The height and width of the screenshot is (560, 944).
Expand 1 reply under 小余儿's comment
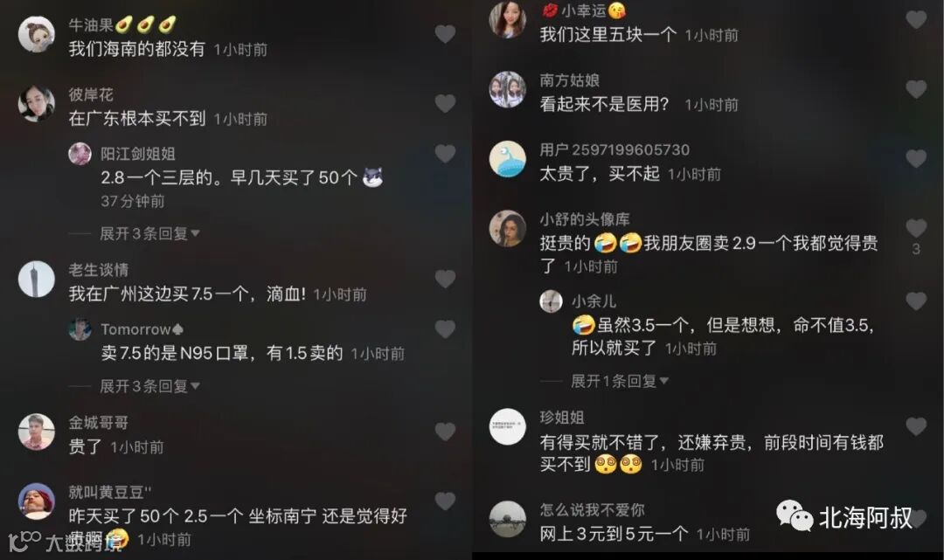[x=620, y=381]
